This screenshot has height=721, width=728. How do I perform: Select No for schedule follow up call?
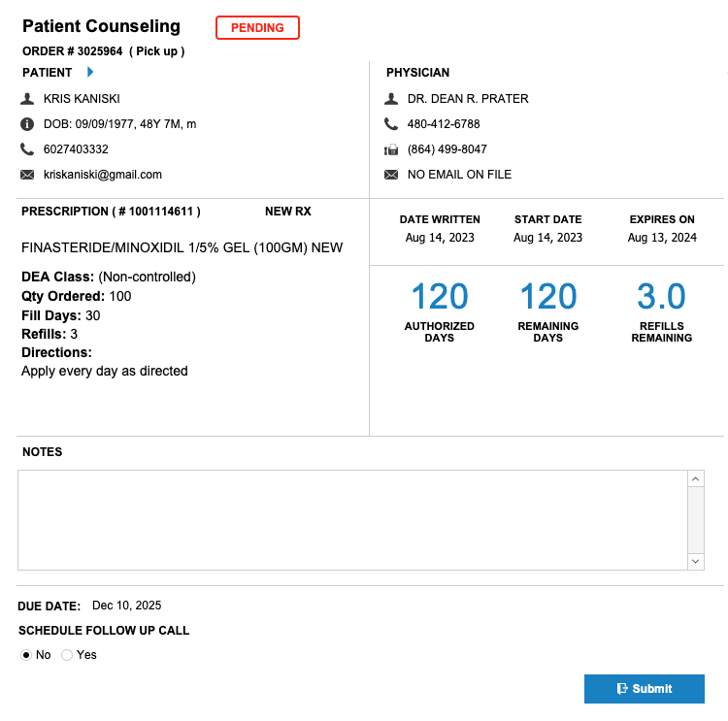pyautogui.click(x=26, y=655)
